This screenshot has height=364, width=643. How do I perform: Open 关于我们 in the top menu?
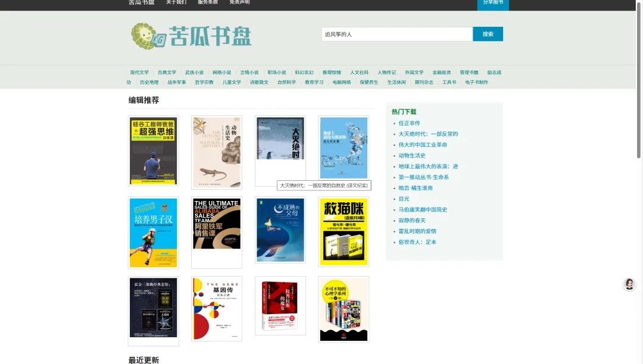pos(176,2)
